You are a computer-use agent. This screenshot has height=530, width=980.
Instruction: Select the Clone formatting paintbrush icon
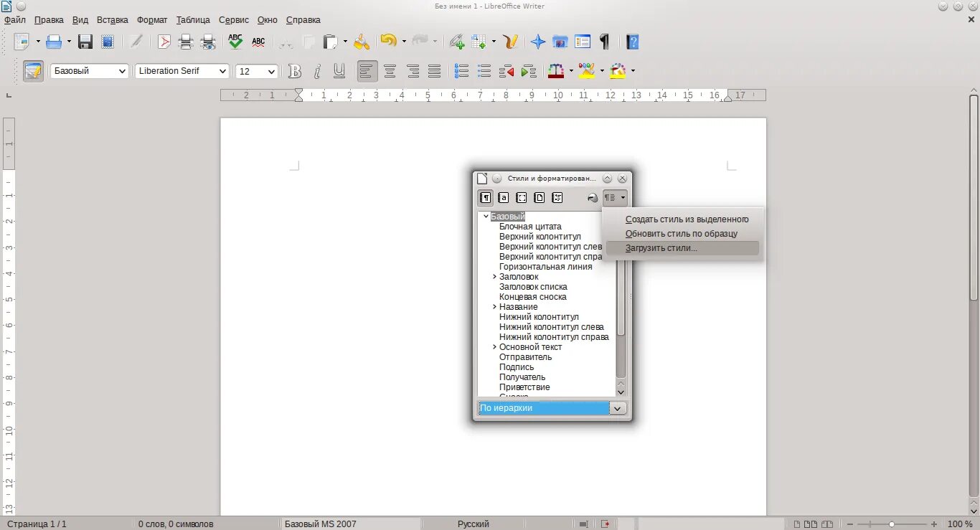click(x=362, y=42)
